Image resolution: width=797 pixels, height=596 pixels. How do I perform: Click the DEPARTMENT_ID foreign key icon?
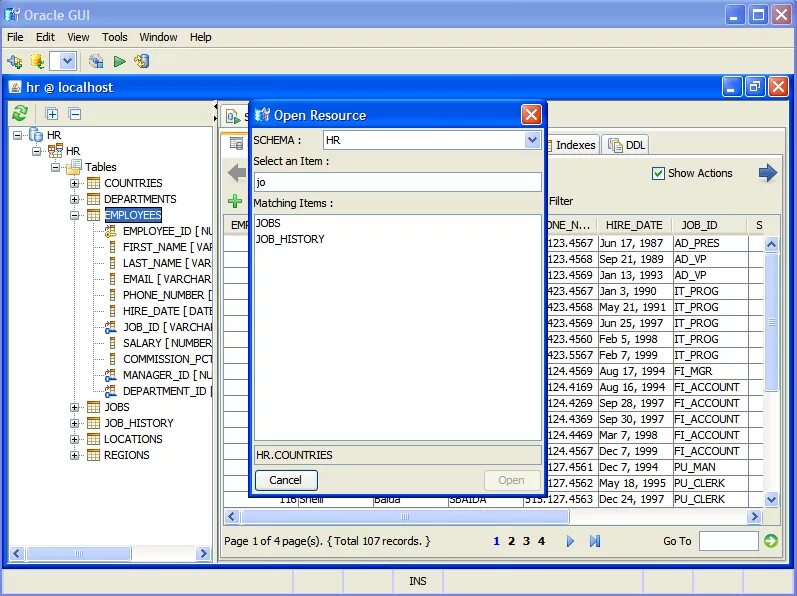[110, 391]
